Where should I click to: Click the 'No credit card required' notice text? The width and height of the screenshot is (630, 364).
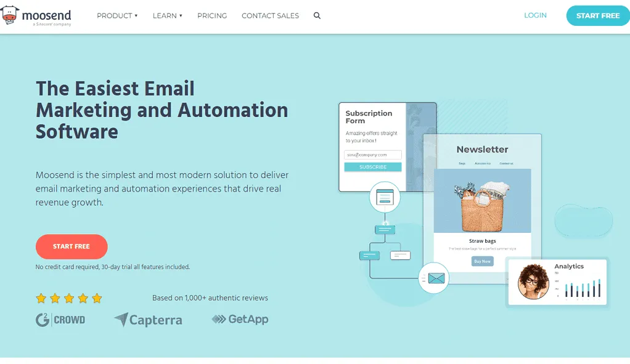112,267
